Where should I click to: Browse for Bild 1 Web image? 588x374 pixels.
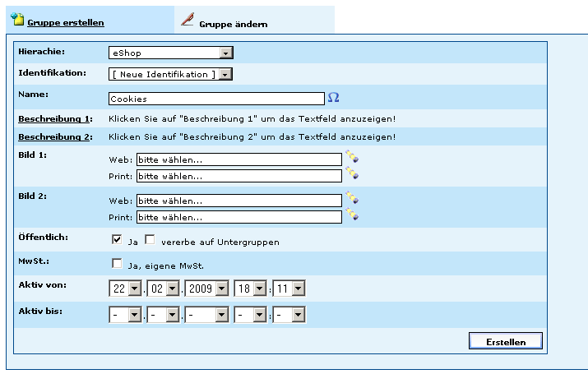[x=352, y=156]
